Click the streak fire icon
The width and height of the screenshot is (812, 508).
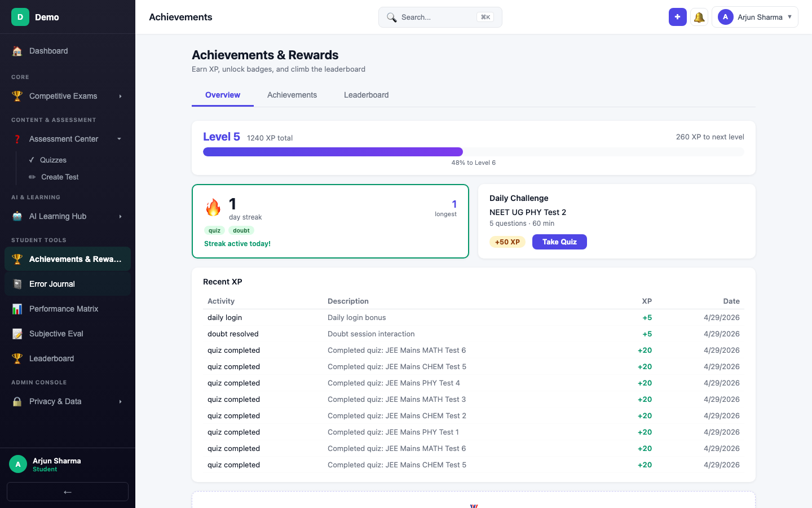pyautogui.click(x=213, y=208)
